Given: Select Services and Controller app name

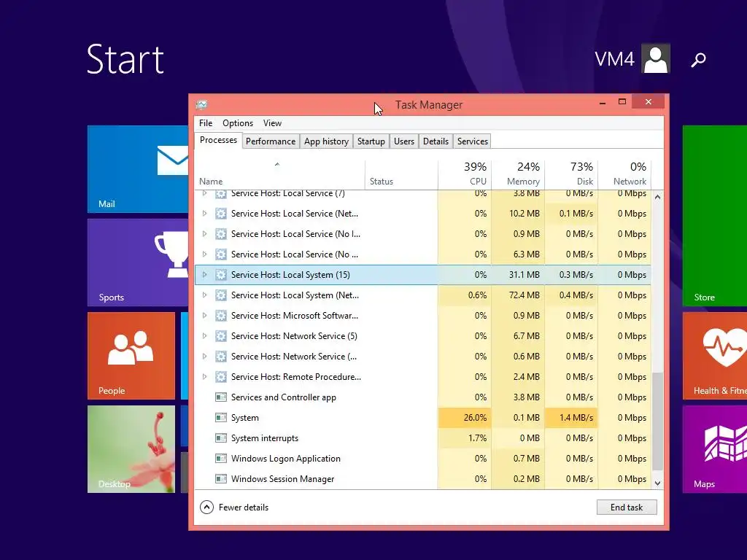Looking at the screenshot, I should [284, 397].
